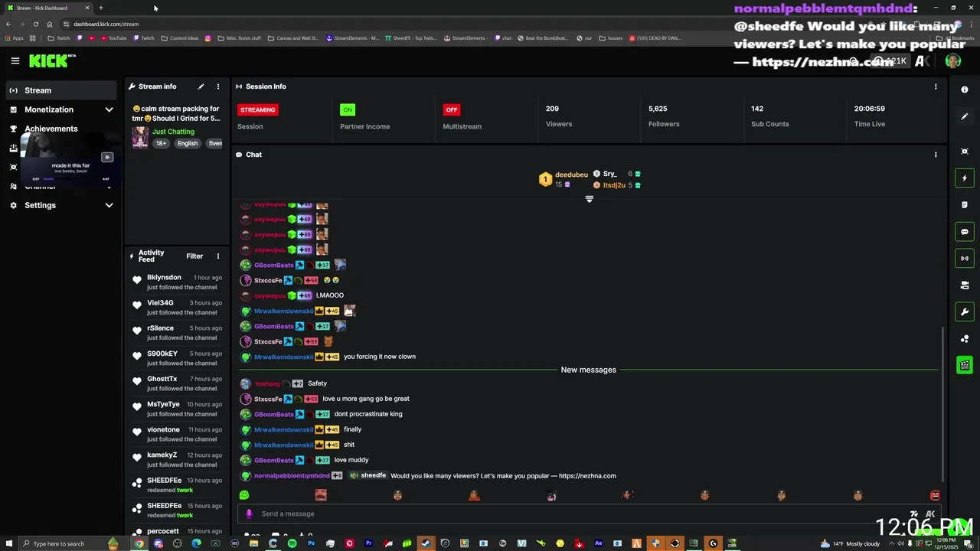Toggle the Partner Income ON badge

tap(348, 109)
